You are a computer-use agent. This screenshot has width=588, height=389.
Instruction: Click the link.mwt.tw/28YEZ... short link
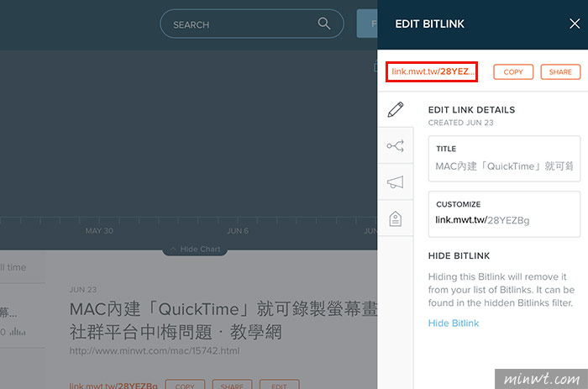click(432, 71)
